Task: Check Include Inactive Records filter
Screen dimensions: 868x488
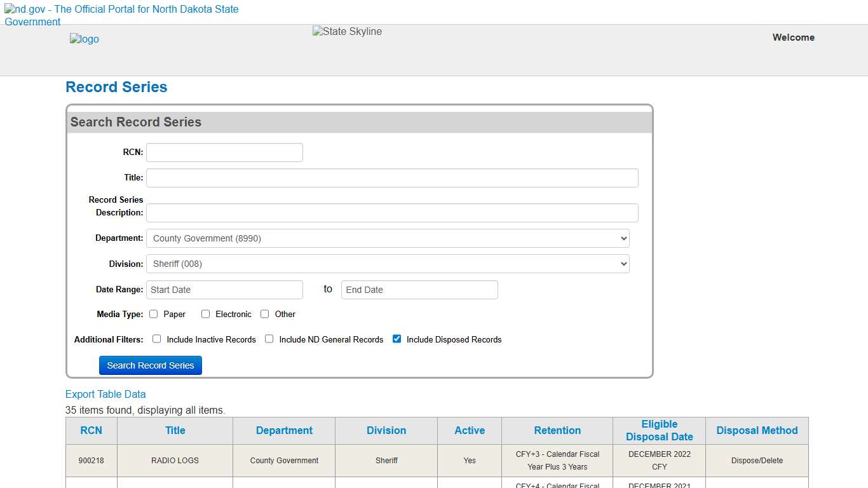Action: 156,339
